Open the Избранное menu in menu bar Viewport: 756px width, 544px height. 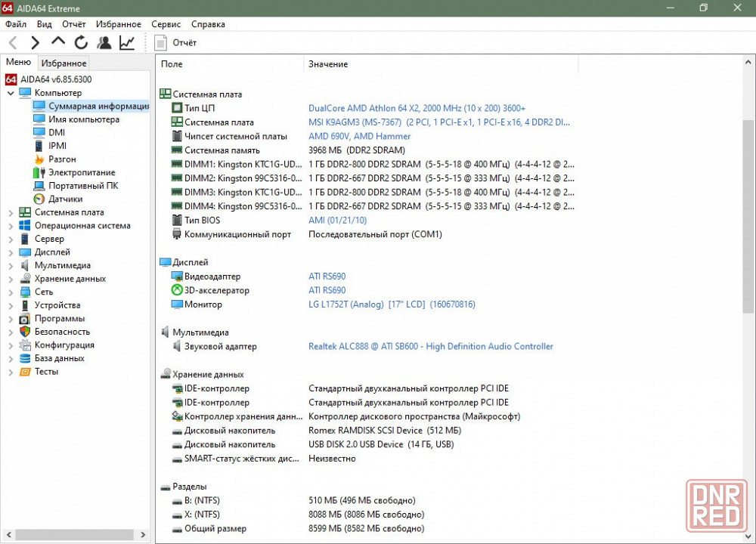click(119, 24)
